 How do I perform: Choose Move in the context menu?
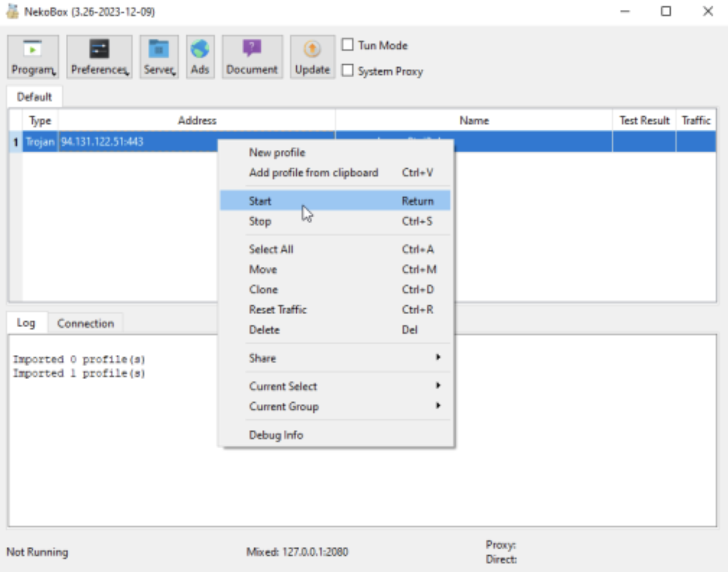coord(335,269)
